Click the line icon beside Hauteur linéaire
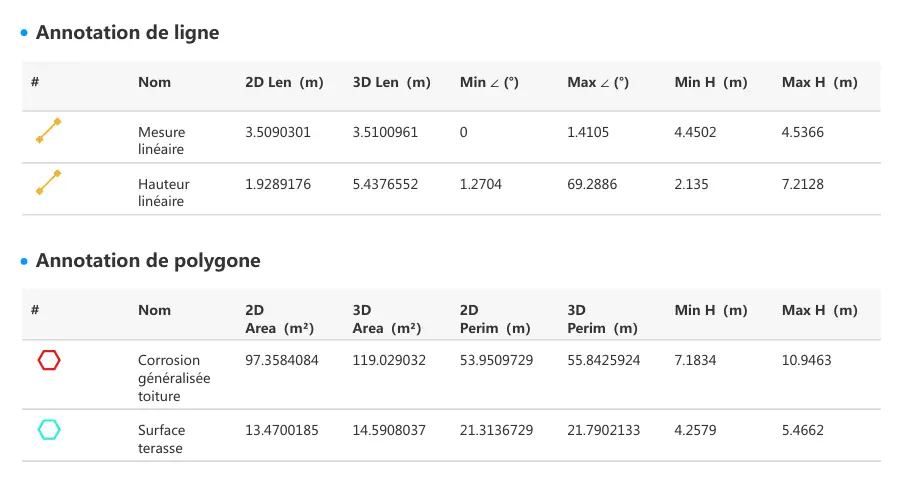Viewport: 911px width, 477px height. [49, 183]
